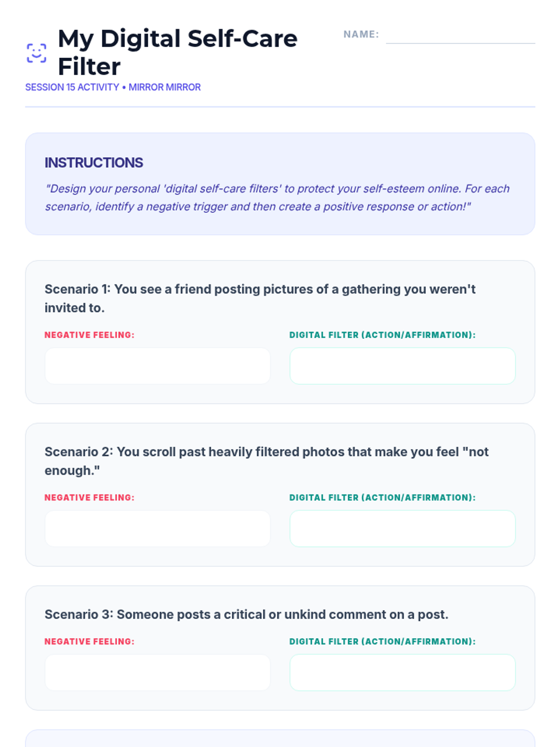Click Scenario 3 red Negative Feeling label
560x747 pixels.
pyautogui.click(x=90, y=641)
